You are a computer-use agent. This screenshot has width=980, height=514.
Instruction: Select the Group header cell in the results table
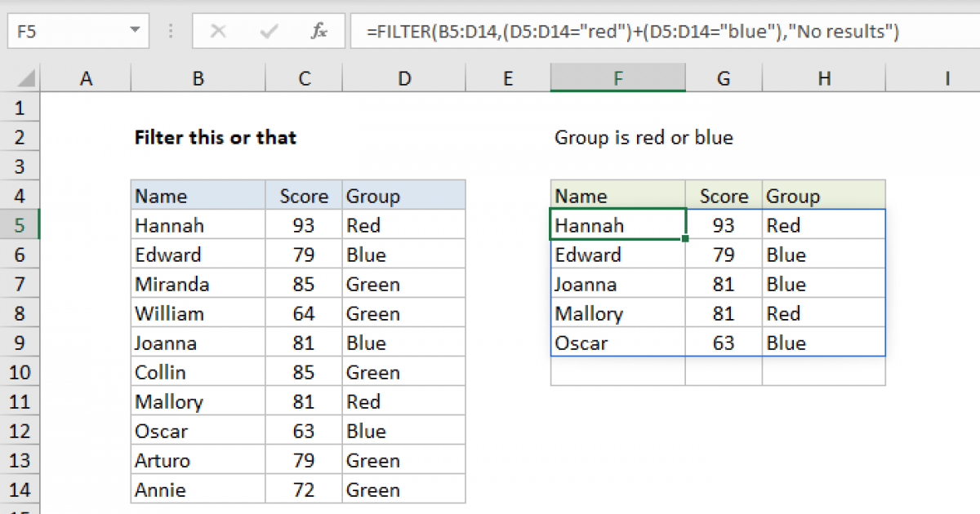click(x=823, y=195)
